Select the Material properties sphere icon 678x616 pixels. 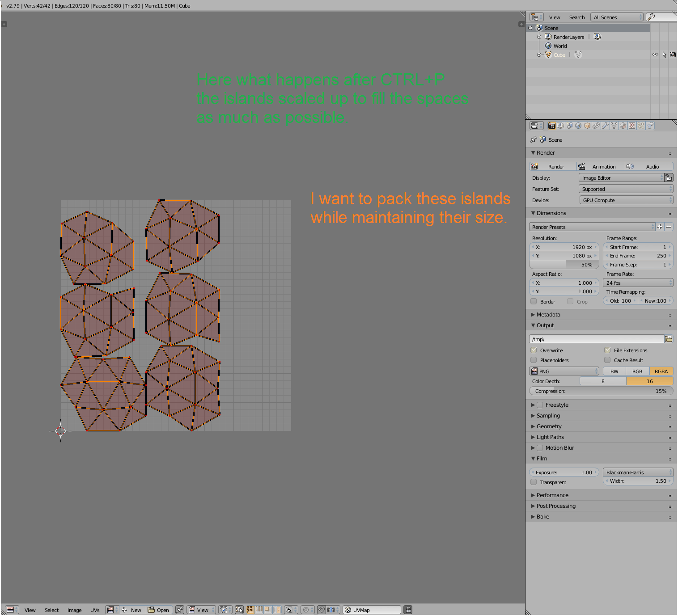pos(623,126)
